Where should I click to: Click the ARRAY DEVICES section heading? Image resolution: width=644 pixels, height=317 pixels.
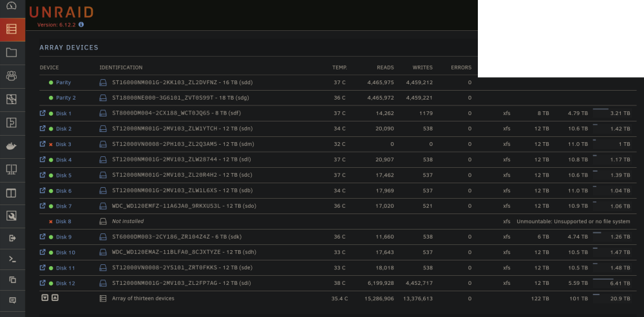click(x=69, y=48)
